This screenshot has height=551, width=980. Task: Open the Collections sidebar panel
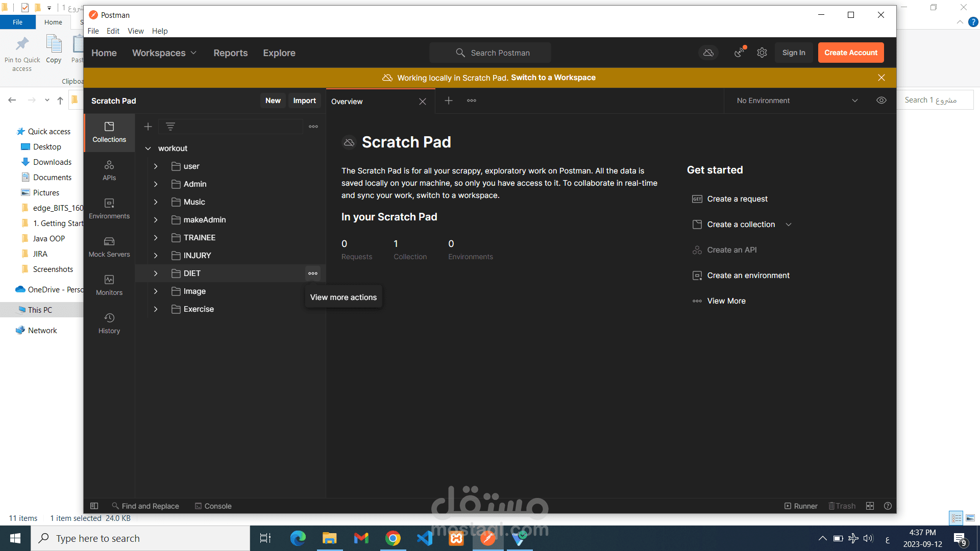109,132
